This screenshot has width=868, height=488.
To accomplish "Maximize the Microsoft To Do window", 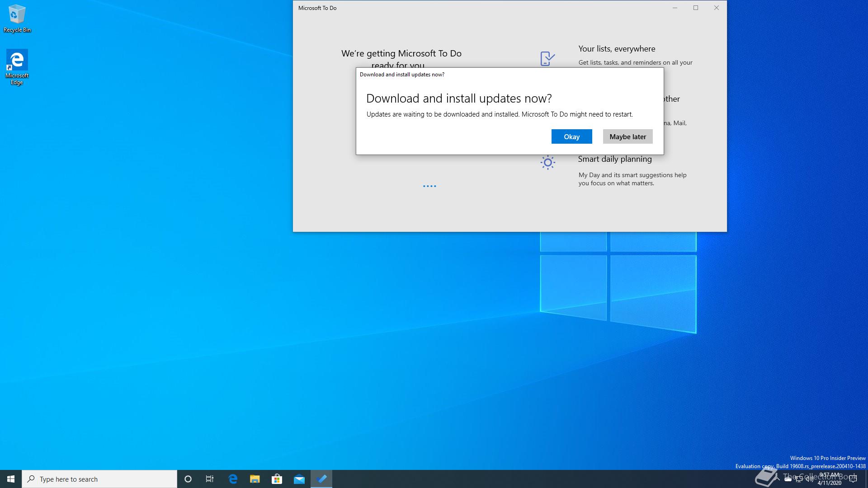I will click(696, 8).
